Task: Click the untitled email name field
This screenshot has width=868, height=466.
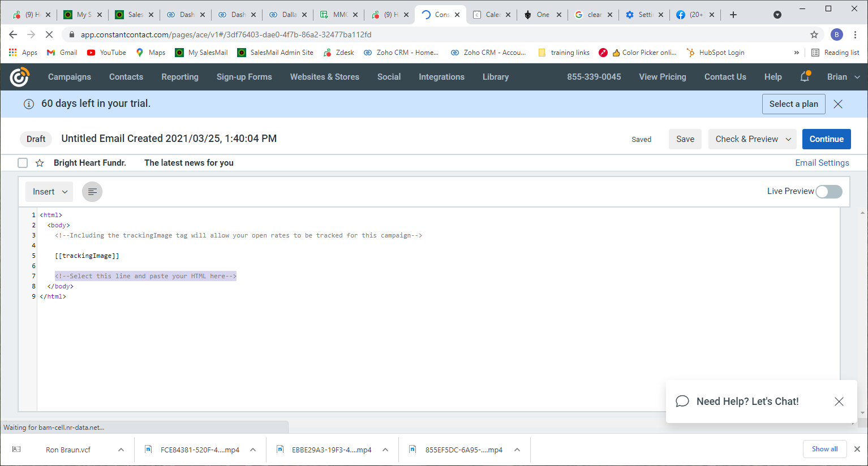Action: [x=169, y=139]
